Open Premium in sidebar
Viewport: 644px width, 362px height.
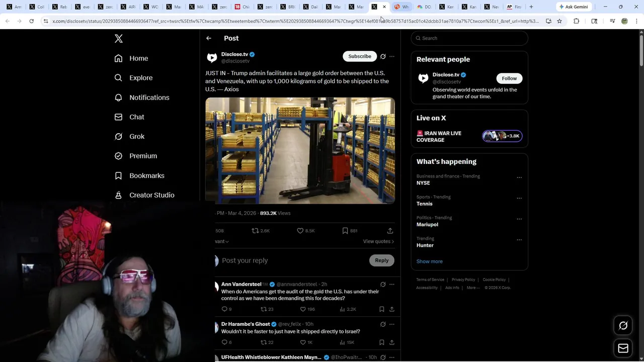pyautogui.click(x=136, y=156)
